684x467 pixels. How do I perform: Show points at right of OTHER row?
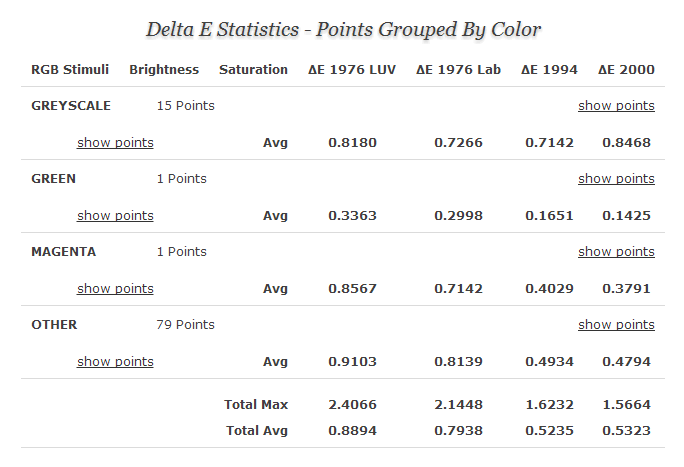[616, 324]
